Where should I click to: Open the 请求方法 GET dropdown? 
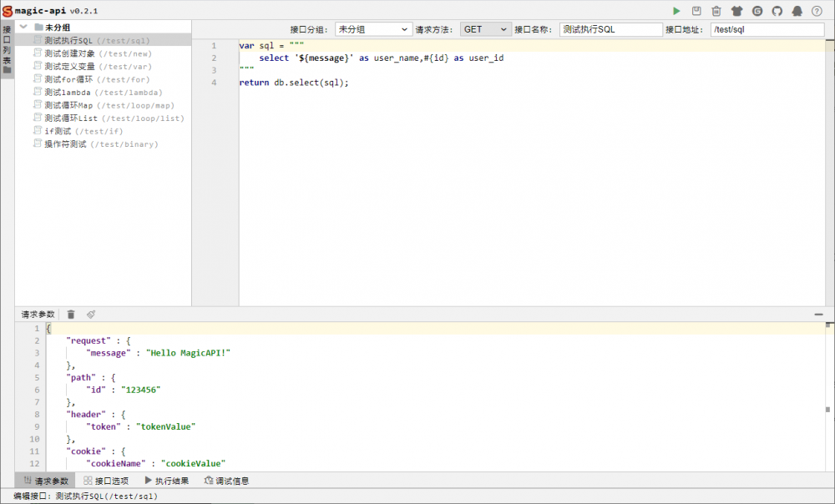[485, 28]
